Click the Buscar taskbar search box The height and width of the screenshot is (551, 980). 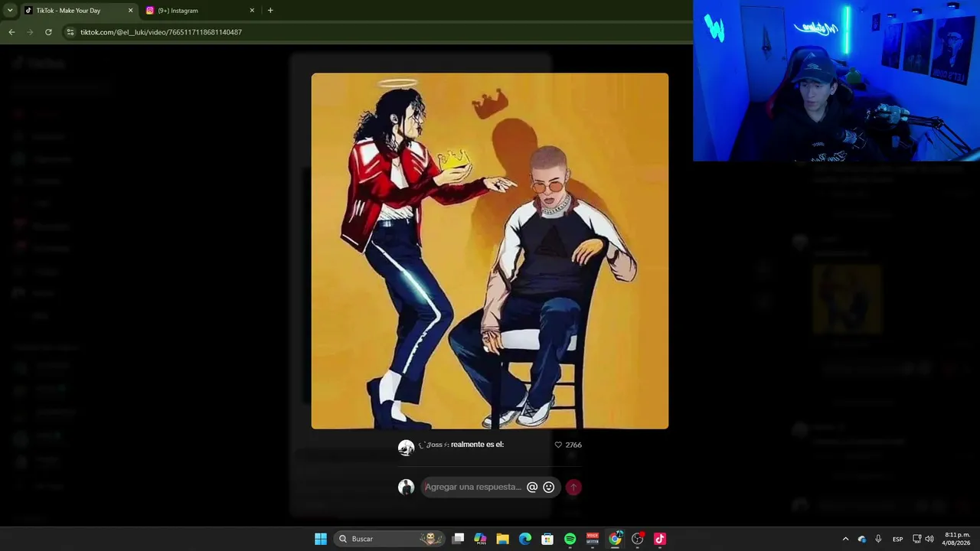(x=390, y=539)
